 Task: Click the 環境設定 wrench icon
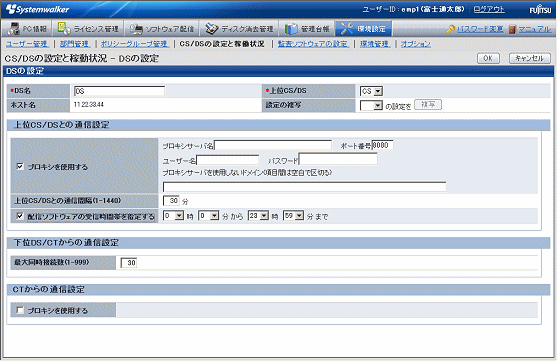(x=346, y=29)
